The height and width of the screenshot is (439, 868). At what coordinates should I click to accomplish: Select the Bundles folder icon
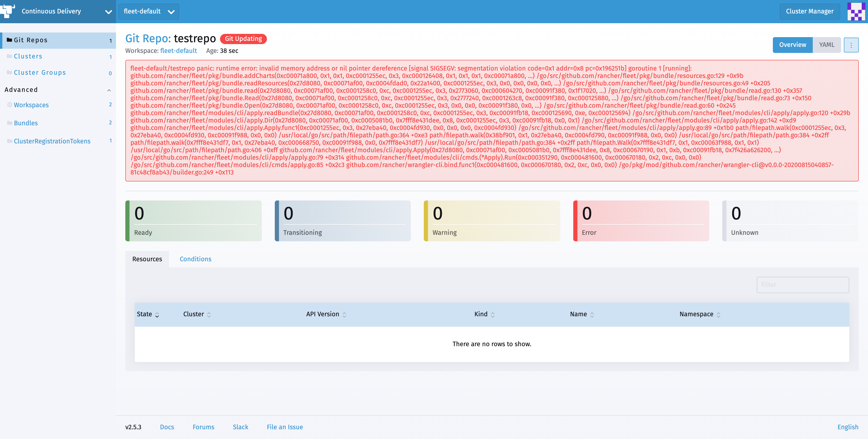[10, 123]
